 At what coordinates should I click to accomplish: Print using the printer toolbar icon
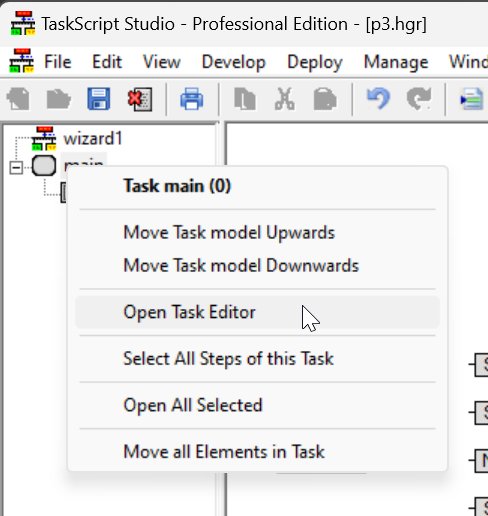[x=192, y=99]
